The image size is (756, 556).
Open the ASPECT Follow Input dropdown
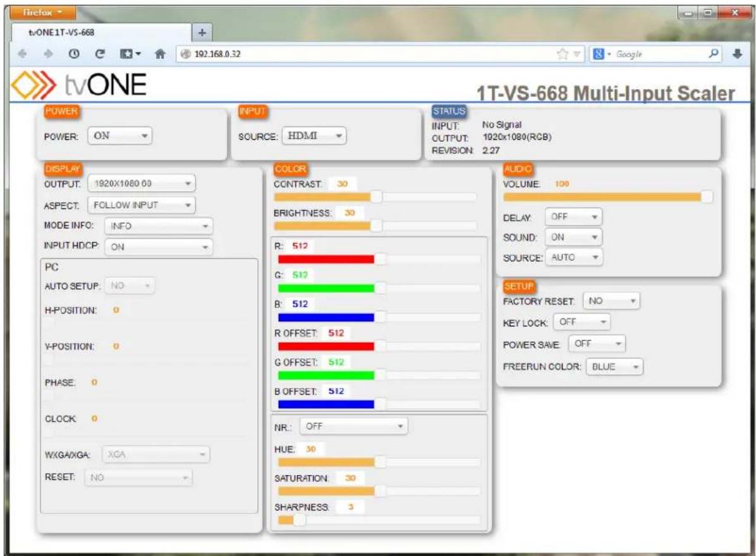[142, 205]
